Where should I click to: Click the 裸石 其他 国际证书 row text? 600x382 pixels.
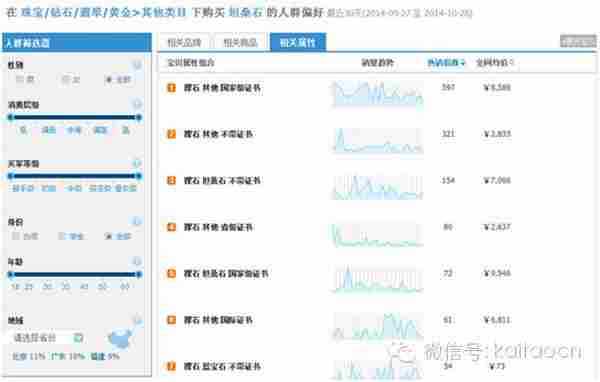[x=218, y=320]
